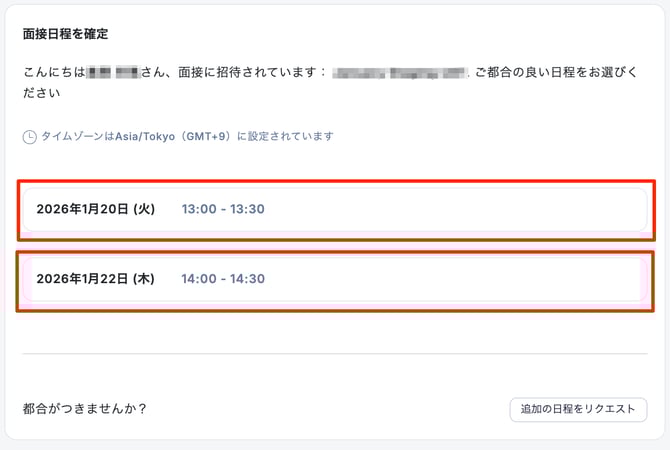Click the blurred interview title after 招待されています

click(400, 74)
